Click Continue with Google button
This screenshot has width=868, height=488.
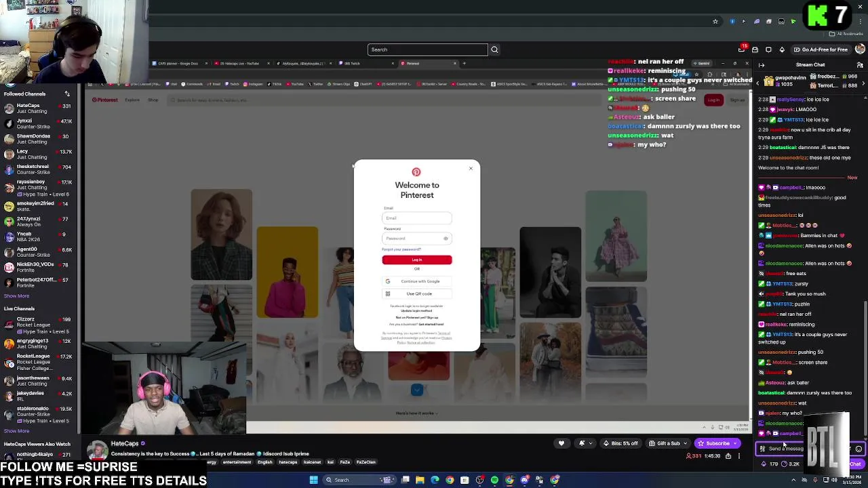416,281
